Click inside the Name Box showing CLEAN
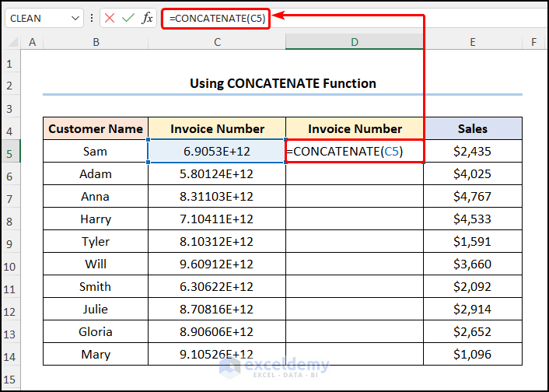549x392 pixels. coord(35,18)
